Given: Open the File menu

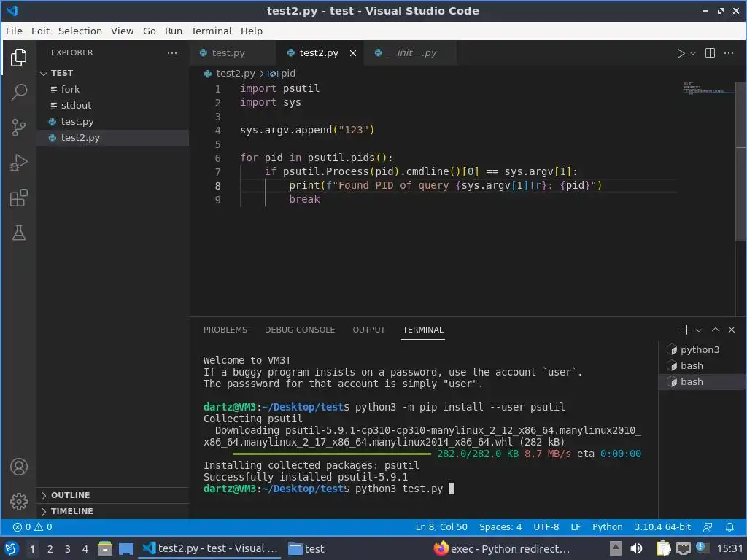Looking at the screenshot, I should pos(14,31).
